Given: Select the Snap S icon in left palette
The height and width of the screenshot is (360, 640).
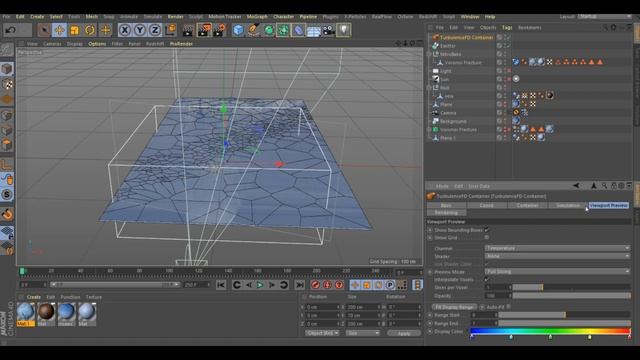Looking at the screenshot, I should 7,195.
